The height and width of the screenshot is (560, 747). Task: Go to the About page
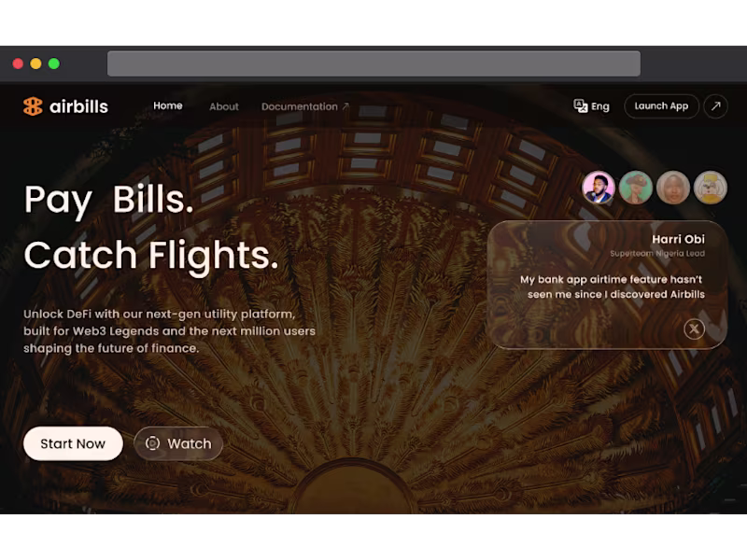tap(224, 106)
